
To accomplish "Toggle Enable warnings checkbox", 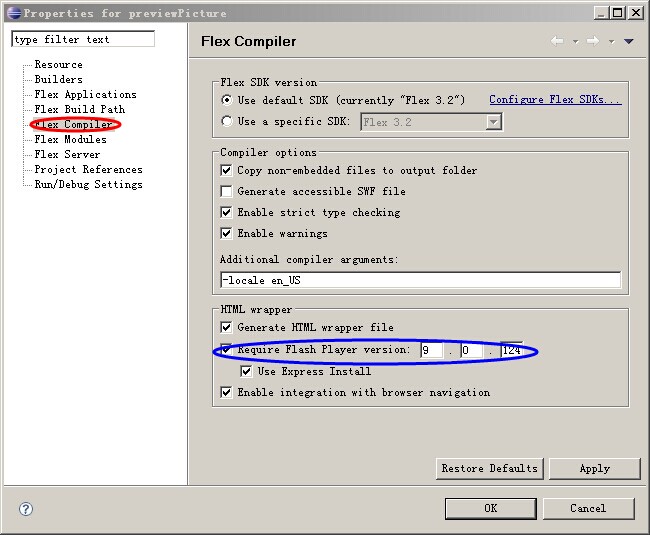I will tap(226, 233).
